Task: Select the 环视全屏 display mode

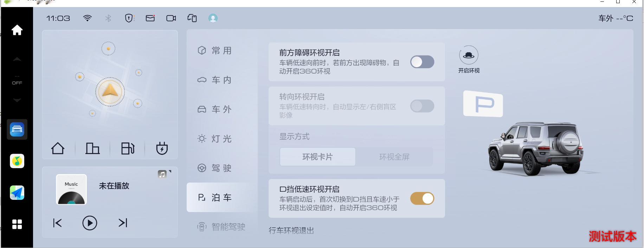Action: tap(394, 157)
